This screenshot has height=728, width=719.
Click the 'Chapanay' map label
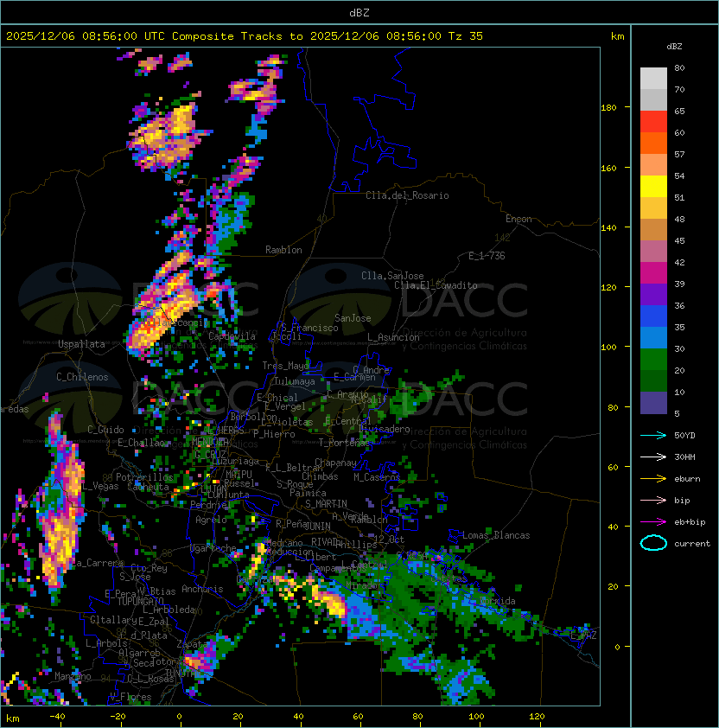pos(335,463)
